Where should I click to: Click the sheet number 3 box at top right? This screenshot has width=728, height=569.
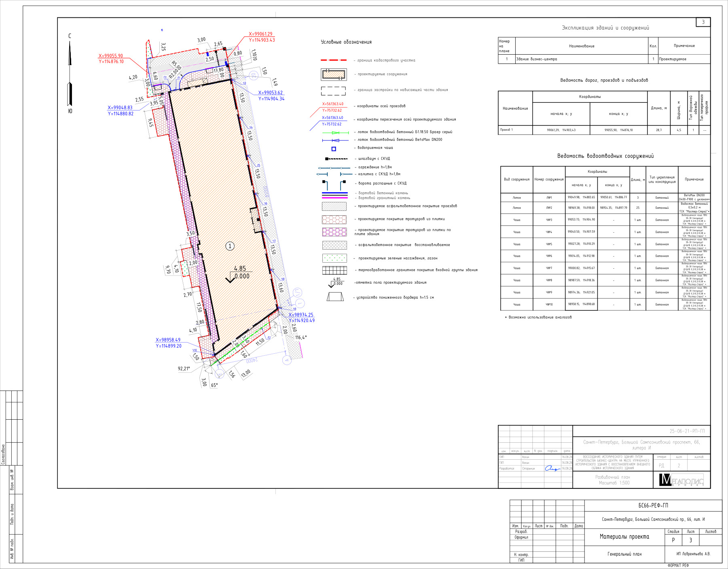click(703, 22)
